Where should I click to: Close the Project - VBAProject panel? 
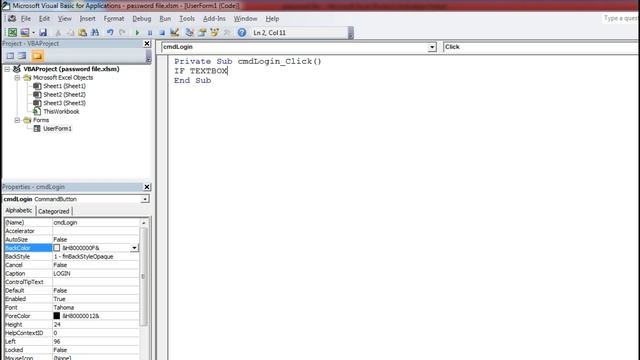[x=147, y=44]
